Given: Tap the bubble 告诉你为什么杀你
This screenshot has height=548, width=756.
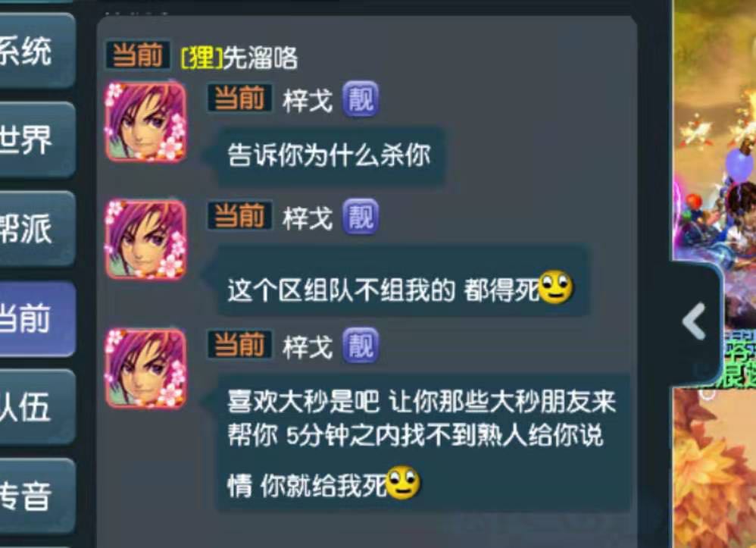Looking at the screenshot, I should tap(330, 156).
